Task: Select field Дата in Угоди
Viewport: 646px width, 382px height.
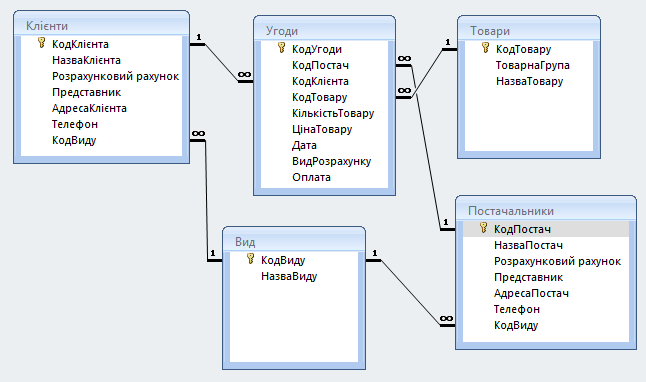Action: [304, 145]
